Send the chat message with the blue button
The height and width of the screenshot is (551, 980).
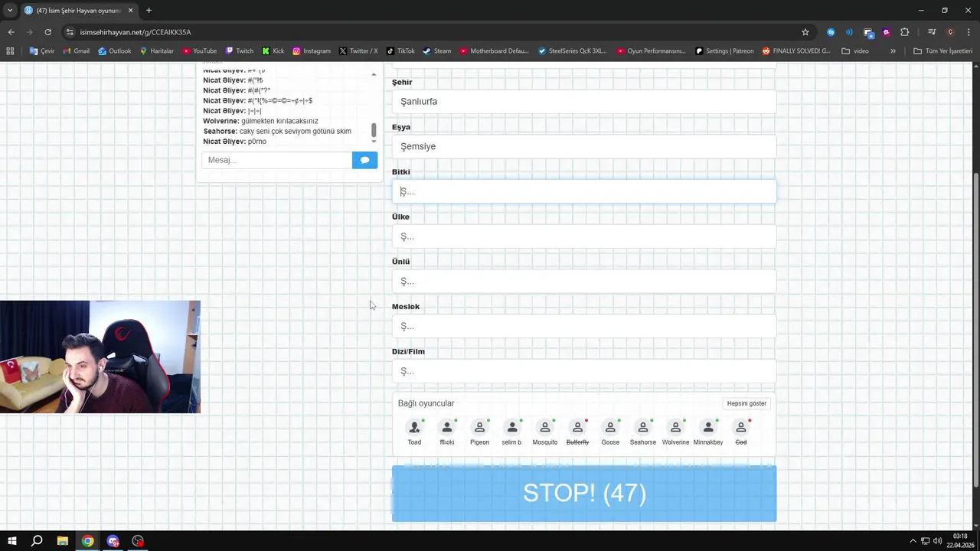(364, 160)
